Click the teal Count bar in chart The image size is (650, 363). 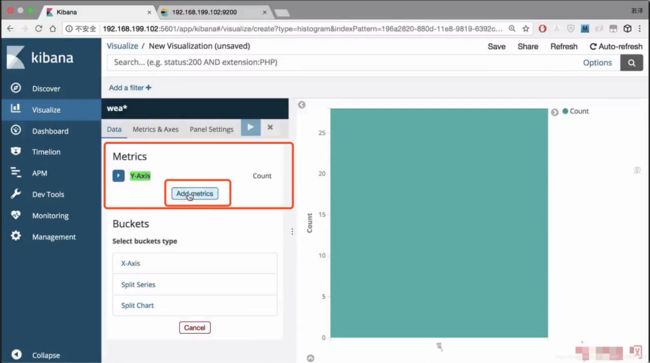(x=439, y=223)
